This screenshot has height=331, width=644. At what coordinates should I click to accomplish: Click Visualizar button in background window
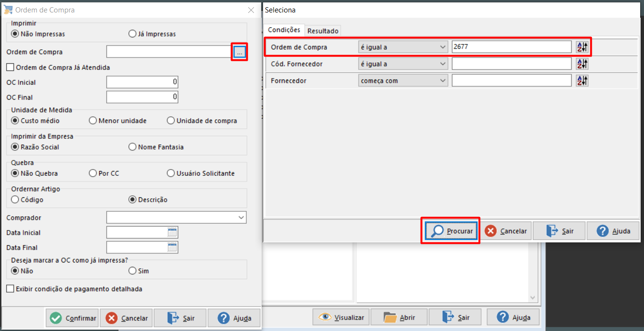coord(341,317)
